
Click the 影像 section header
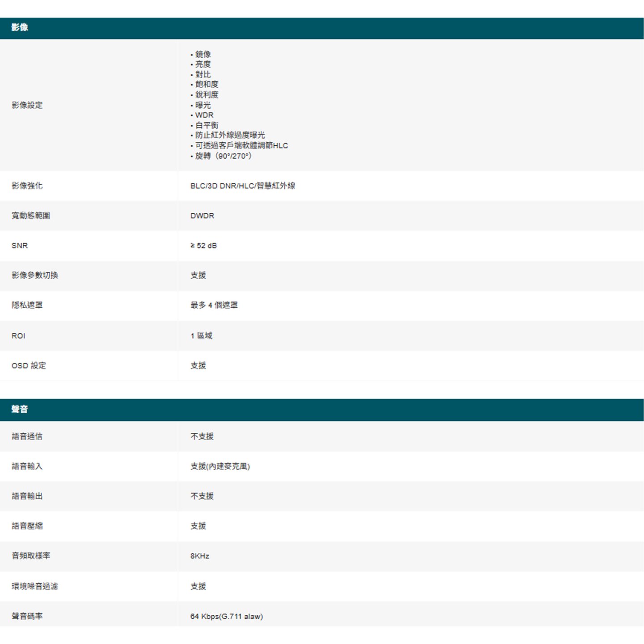click(20, 28)
